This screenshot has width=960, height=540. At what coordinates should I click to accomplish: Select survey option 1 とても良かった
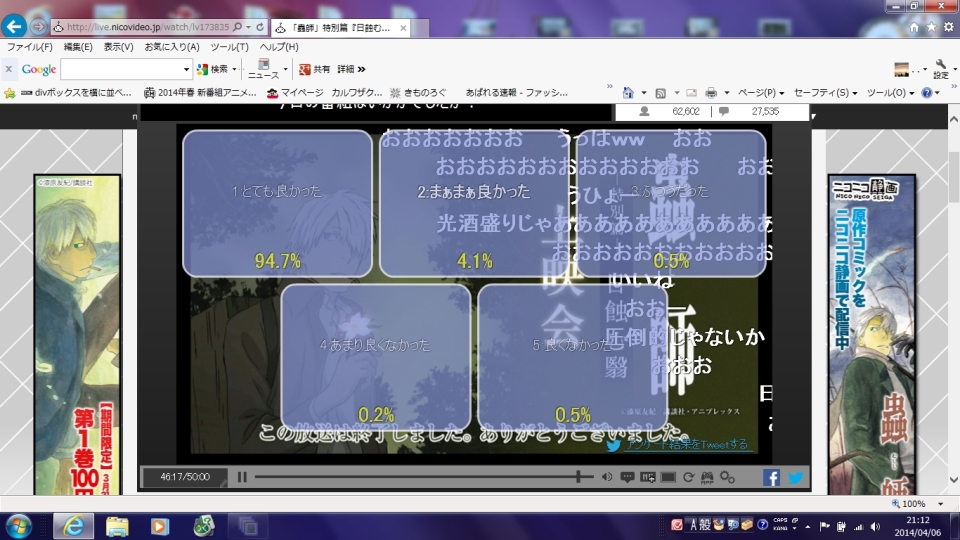pos(277,203)
